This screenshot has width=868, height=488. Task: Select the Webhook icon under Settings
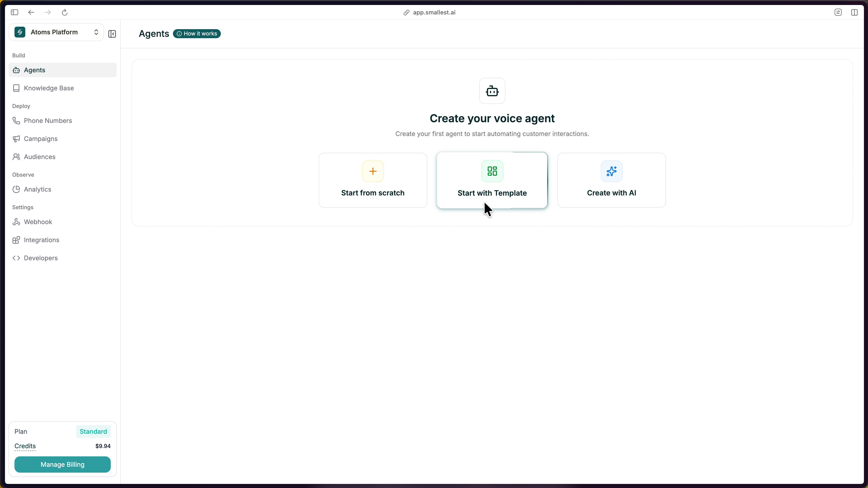point(16,222)
